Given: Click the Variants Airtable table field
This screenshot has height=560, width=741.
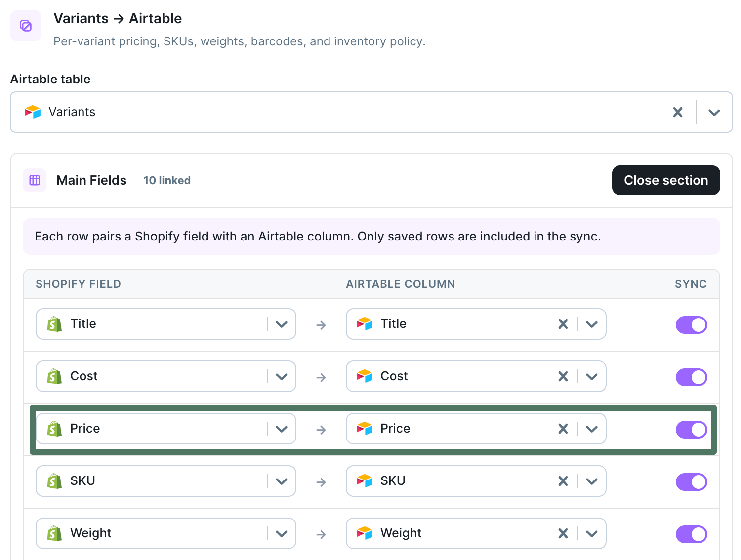Looking at the screenshot, I should [371, 112].
